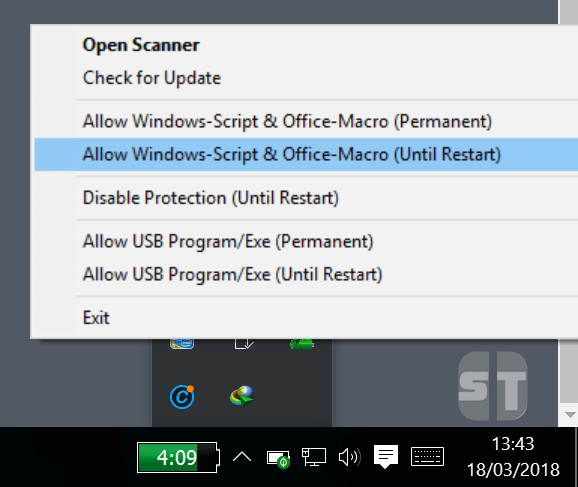Open the network connection icon
Screen dimensions: 578x487
coord(314,457)
